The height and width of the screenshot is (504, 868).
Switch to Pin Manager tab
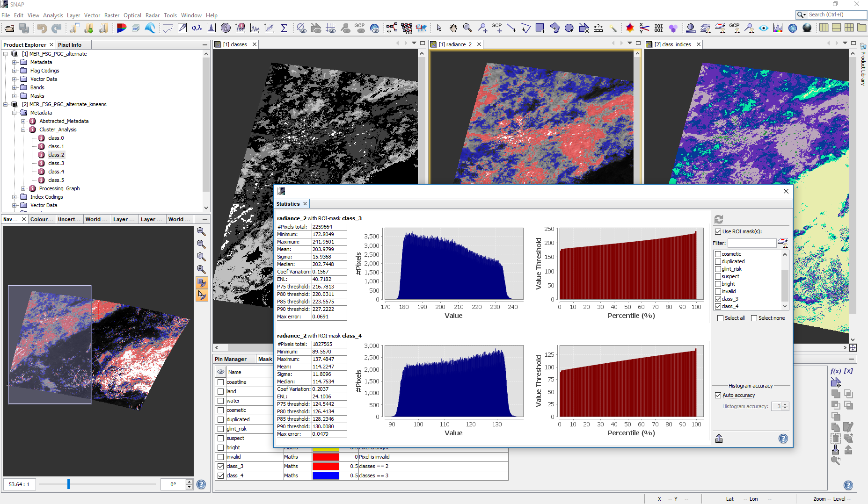(x=231, y=359)
